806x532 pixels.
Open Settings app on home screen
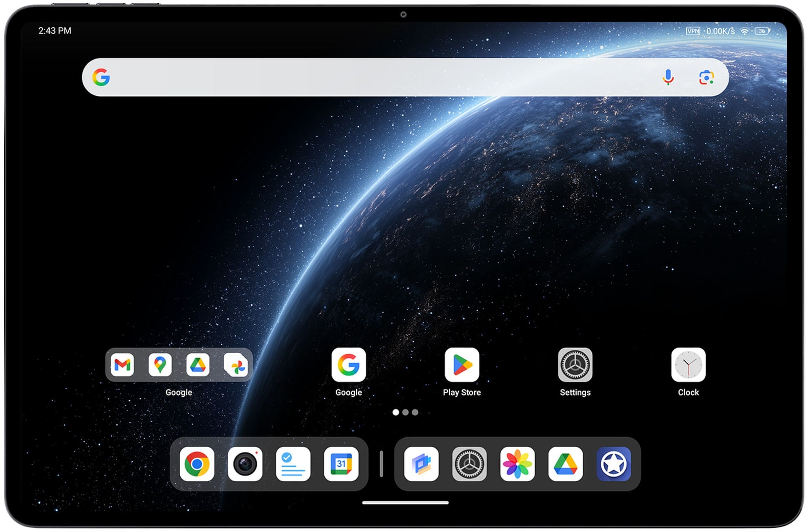coord(575,364)
